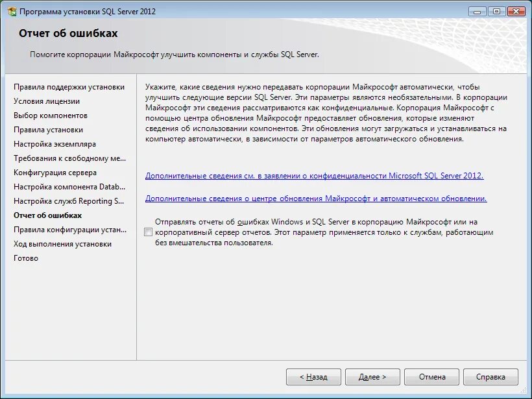Select step Правила конфигурации устан...

[x=70, y=230]
